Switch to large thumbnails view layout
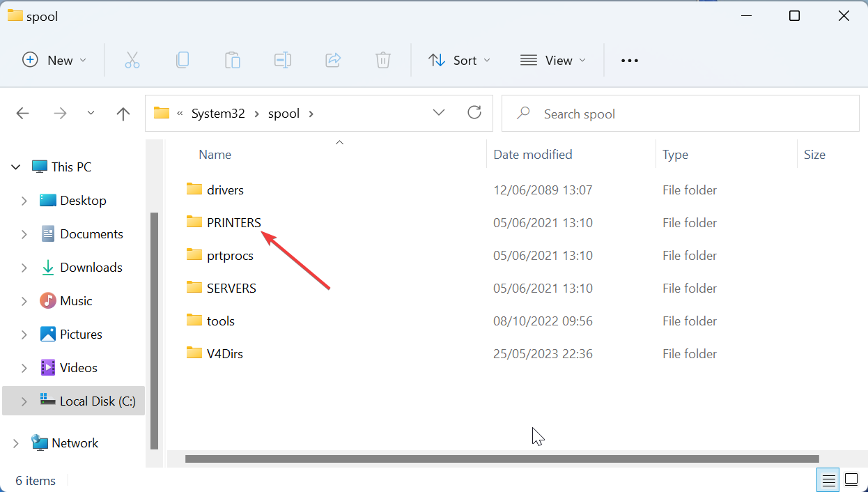The height and width of the screenshot is (492, 868). (x=851, y=480)
